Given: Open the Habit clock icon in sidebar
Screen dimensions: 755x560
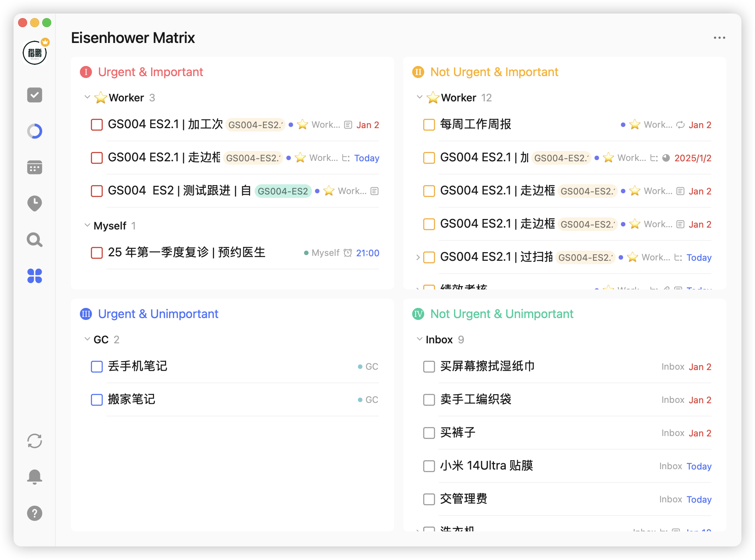Looking at the screenshot, I should [x=35, y=203].
